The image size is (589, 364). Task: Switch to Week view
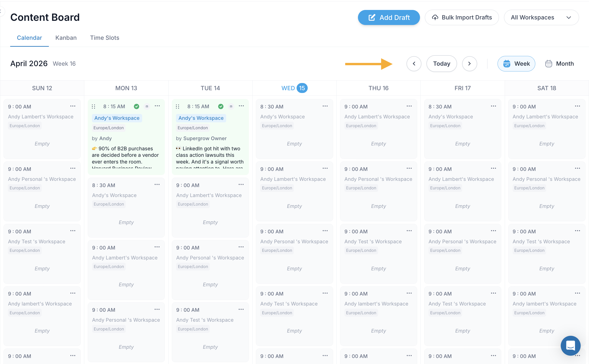coord(516,64)
